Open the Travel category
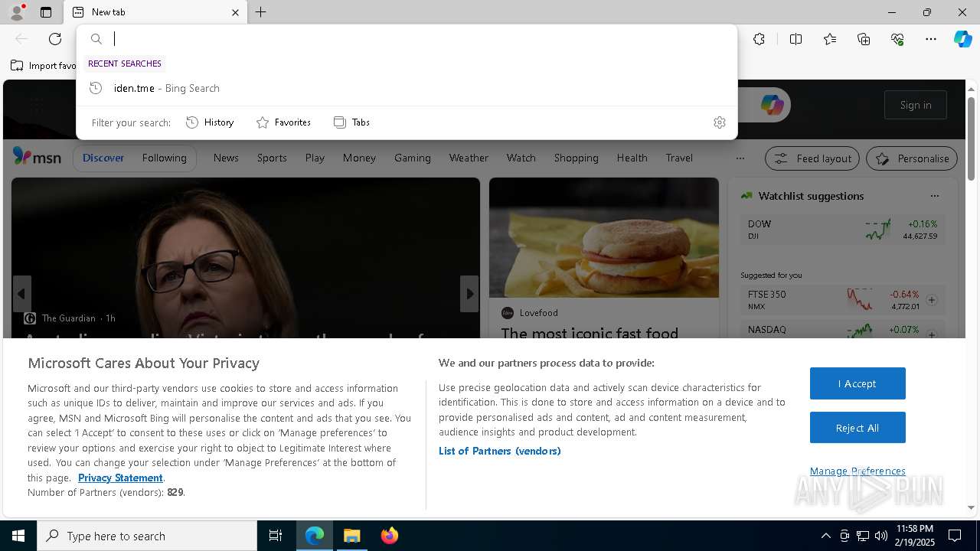Viewport: 980px width, 551px height. click(679, 158)
